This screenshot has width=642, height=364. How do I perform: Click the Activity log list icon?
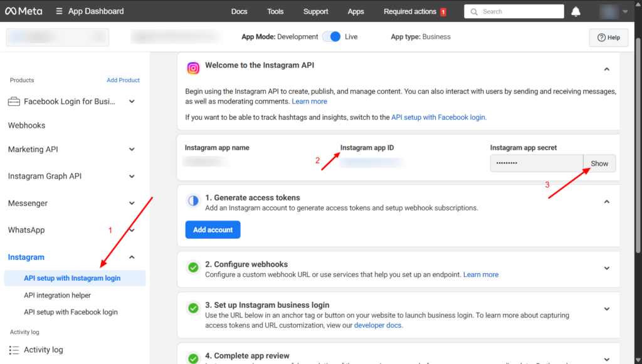click(14, 350)
